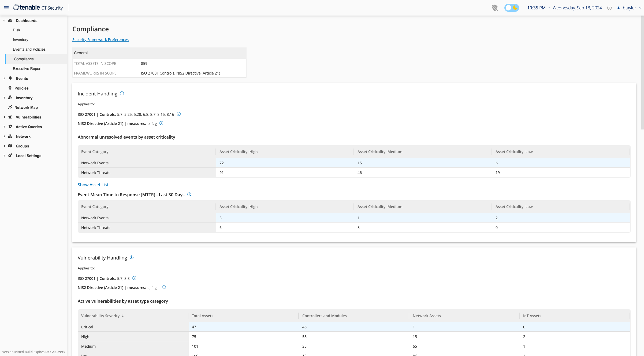Click the help question mark icon
This screenshot has width=644, height=356.
point(609,8)
